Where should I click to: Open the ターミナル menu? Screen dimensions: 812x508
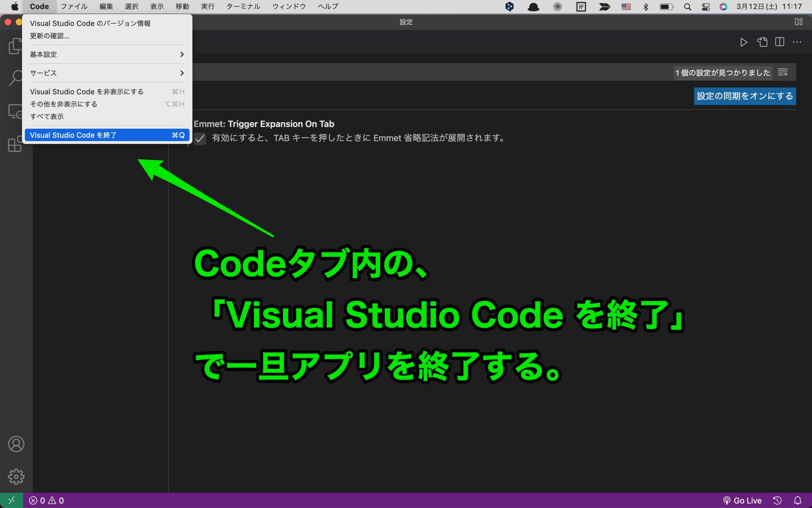pyautogui.click(x=243, y=6)
